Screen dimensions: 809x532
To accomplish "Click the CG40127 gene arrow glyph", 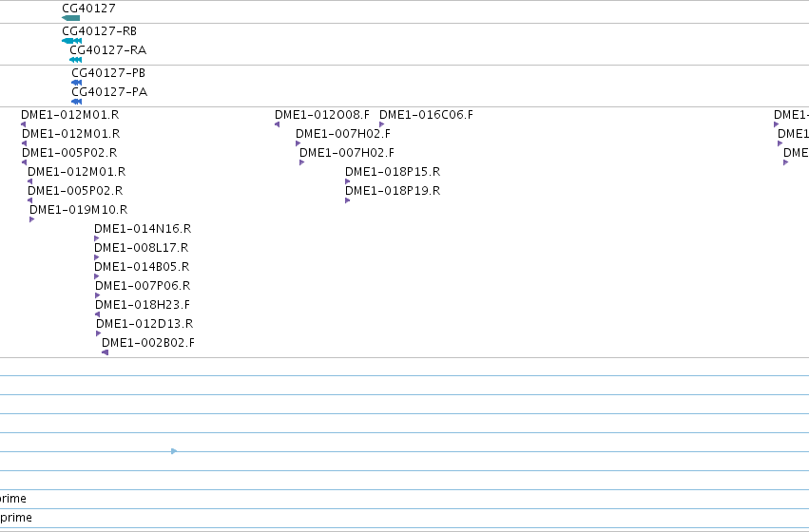I will click(x=70, y=18).
